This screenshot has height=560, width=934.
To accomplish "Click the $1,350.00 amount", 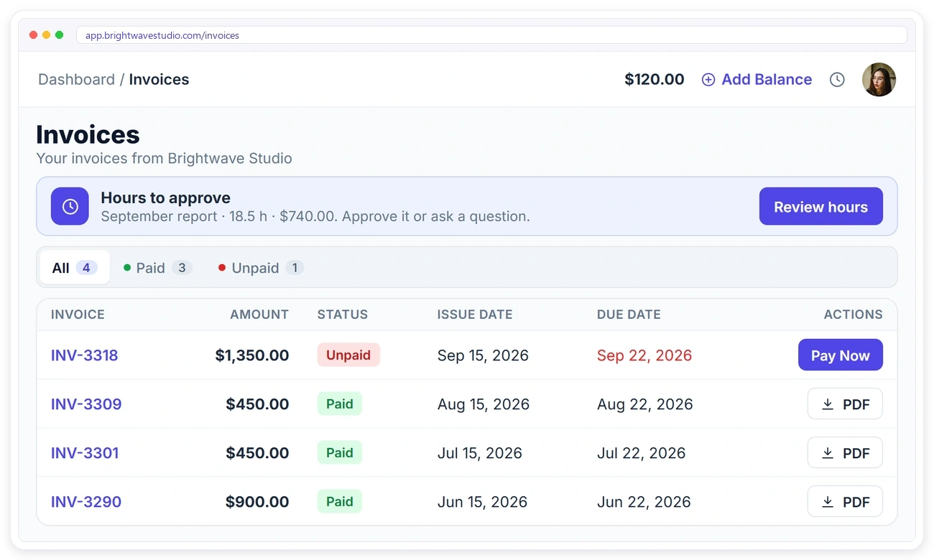I will (x=252, y=355).
